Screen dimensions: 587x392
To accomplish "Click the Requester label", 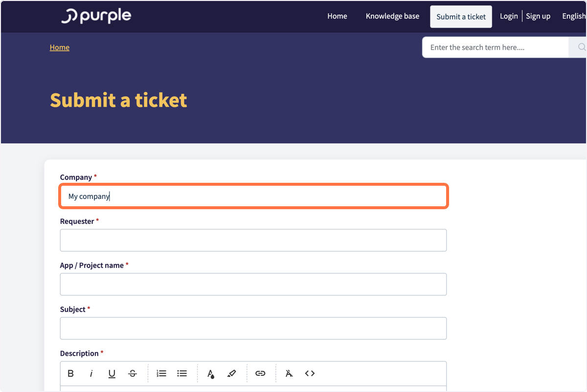I will point(77,221).
